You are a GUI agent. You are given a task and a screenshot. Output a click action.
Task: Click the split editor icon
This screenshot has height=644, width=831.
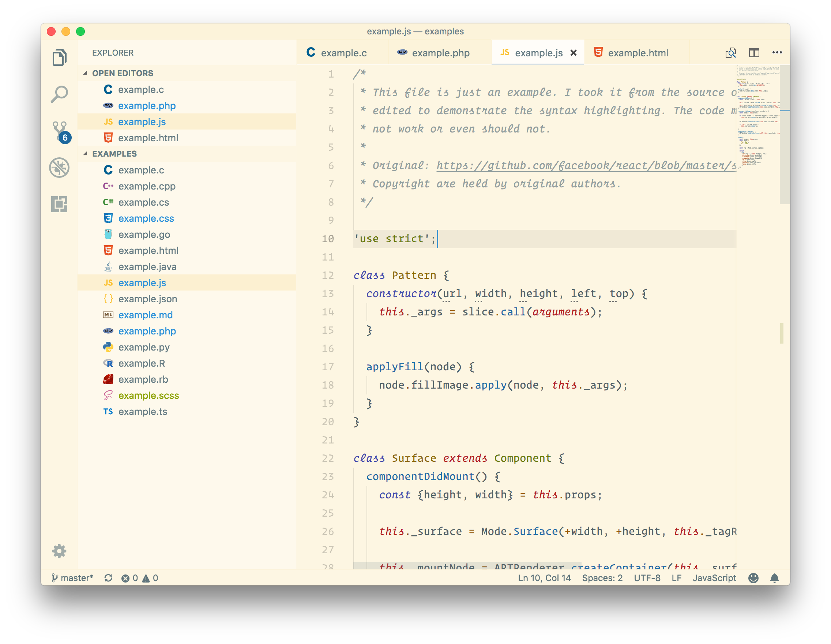click(754, 53)
